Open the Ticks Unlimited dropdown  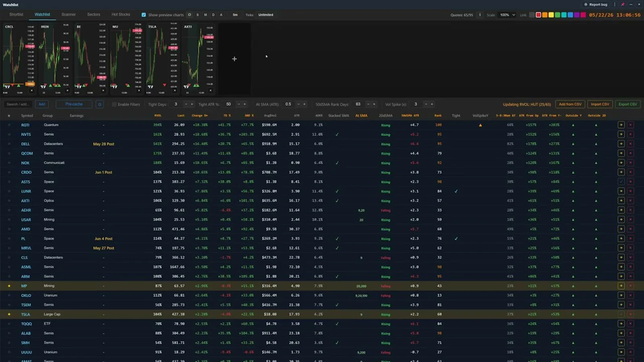[266, 15]
